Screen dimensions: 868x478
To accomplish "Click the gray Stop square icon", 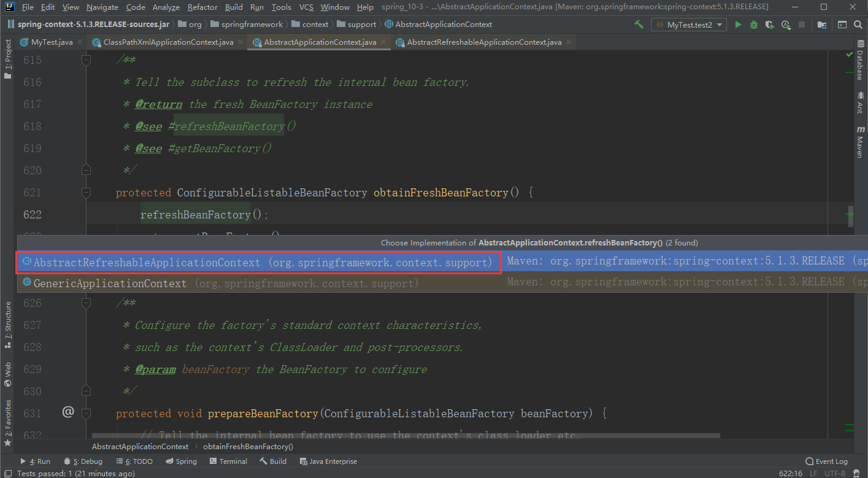I will coord(802,25).
